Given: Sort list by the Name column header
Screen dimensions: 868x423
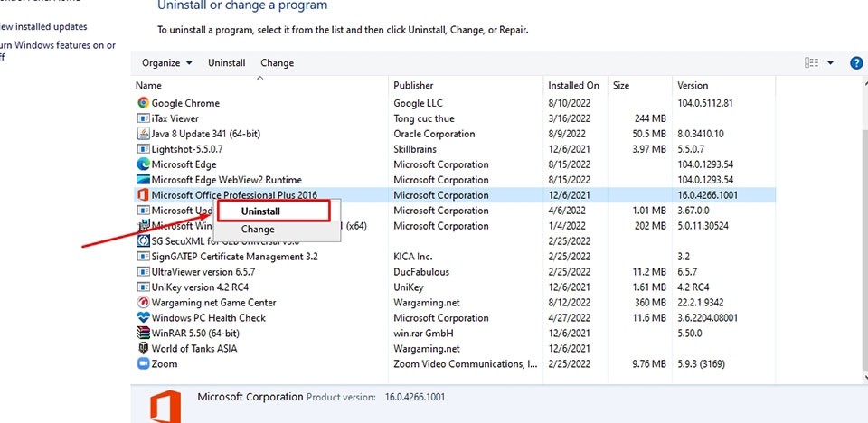Looking at the screenshot, I should (x=149, y=86).
